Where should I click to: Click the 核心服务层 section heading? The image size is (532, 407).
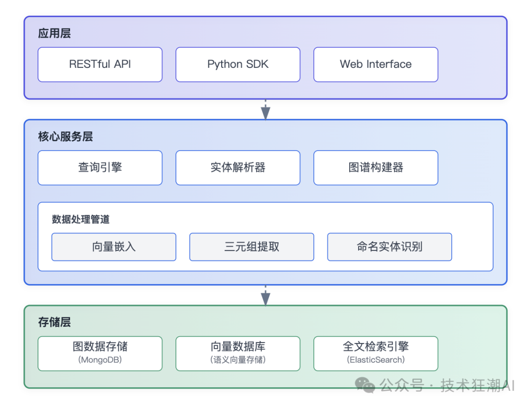(66, 137)
